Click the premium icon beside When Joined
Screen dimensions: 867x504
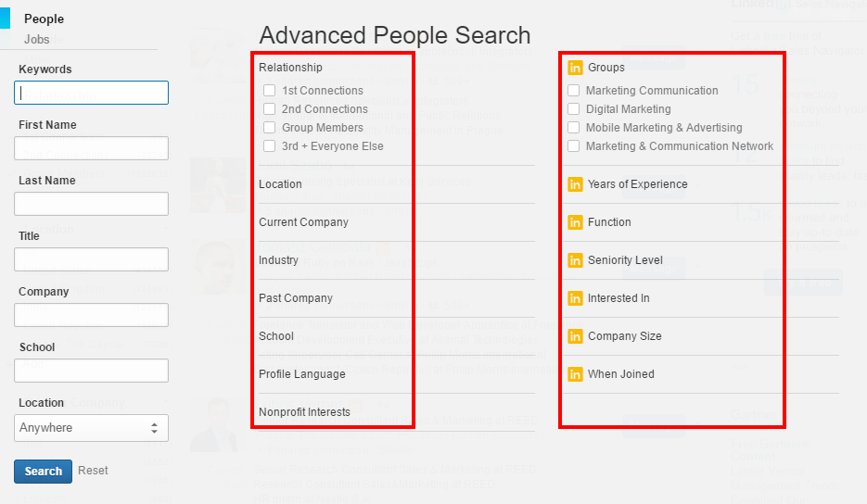pos(575,374)
